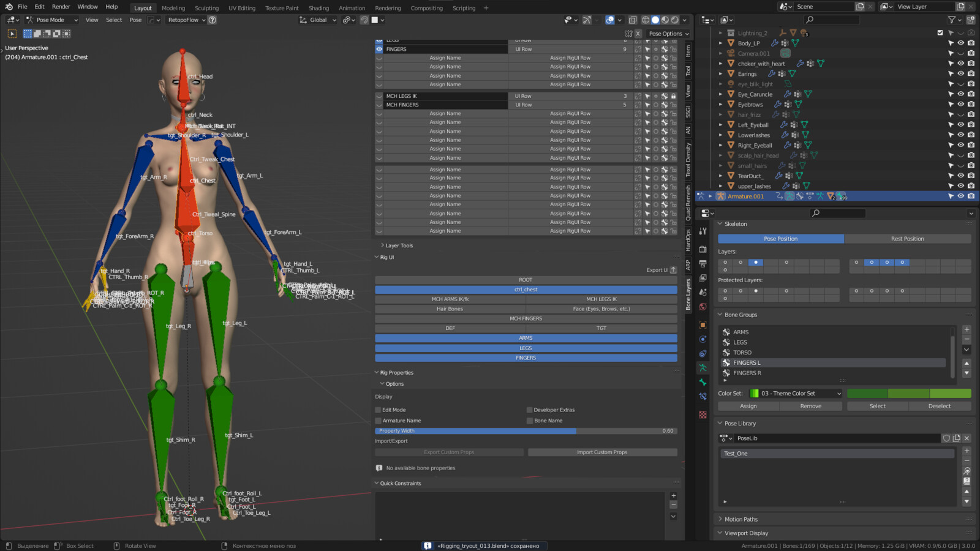Image resolution: width=980 pixels, height=551 pixels.
Task: Expand the Earings outliner entry
Action: click(x=720, y=73)
